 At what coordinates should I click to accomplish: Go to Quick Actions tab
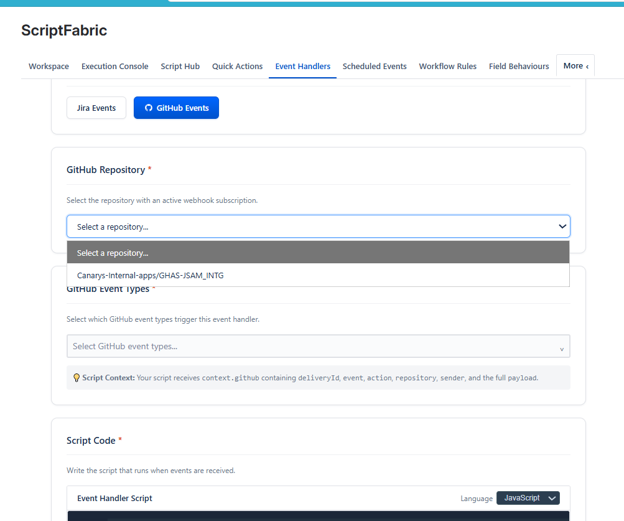click(x=237, y=66)
